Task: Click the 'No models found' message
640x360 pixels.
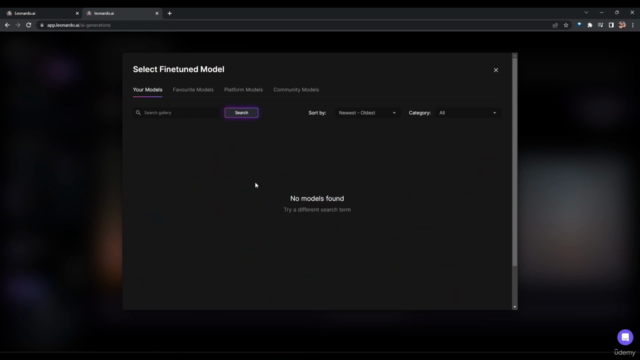Action: tap(317, 199)
